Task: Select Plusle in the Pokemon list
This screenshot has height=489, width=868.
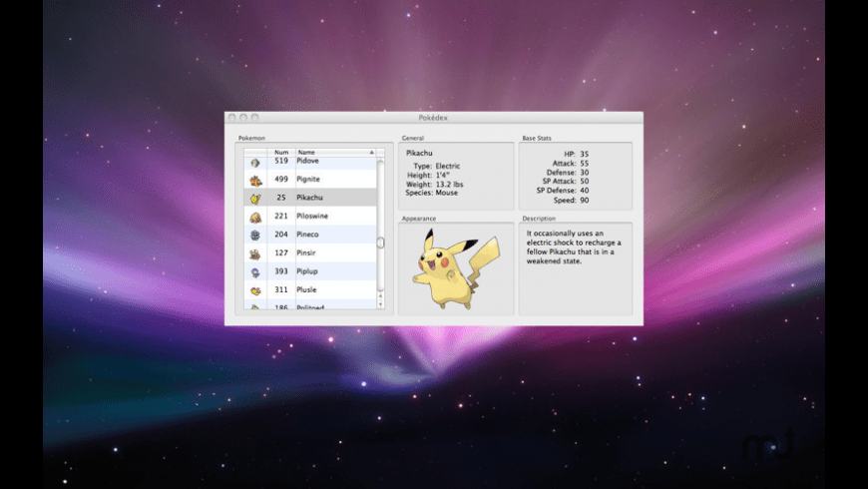Action: [306, 289]
